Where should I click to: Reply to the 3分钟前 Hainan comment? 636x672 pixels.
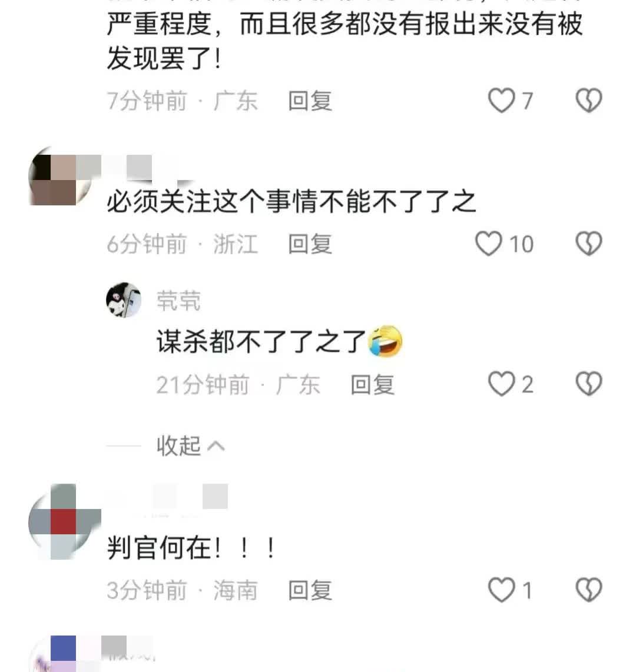[x=310, y=591]
